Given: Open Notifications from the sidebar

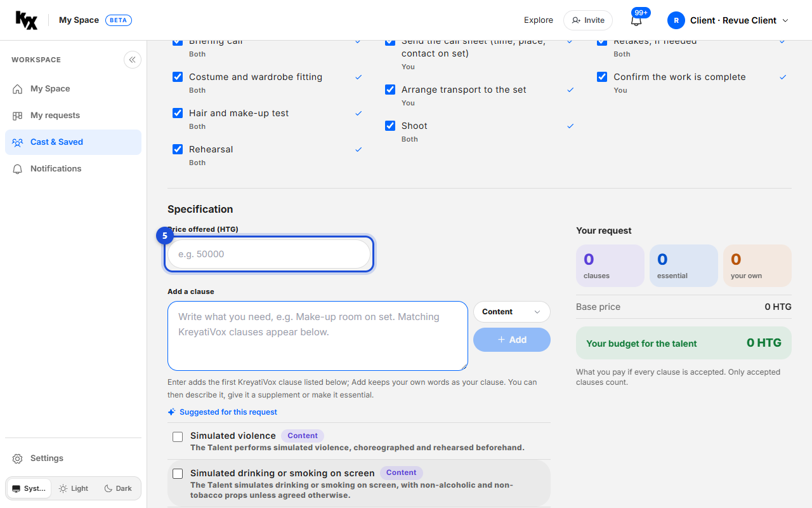Looking at the screenshot, I should [73, 169].
